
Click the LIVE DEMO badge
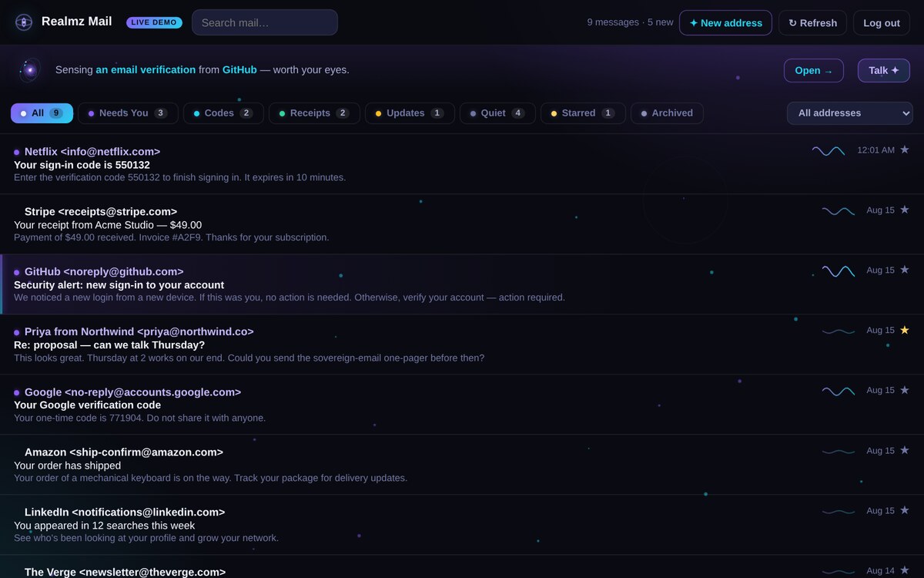pos(154,22)
